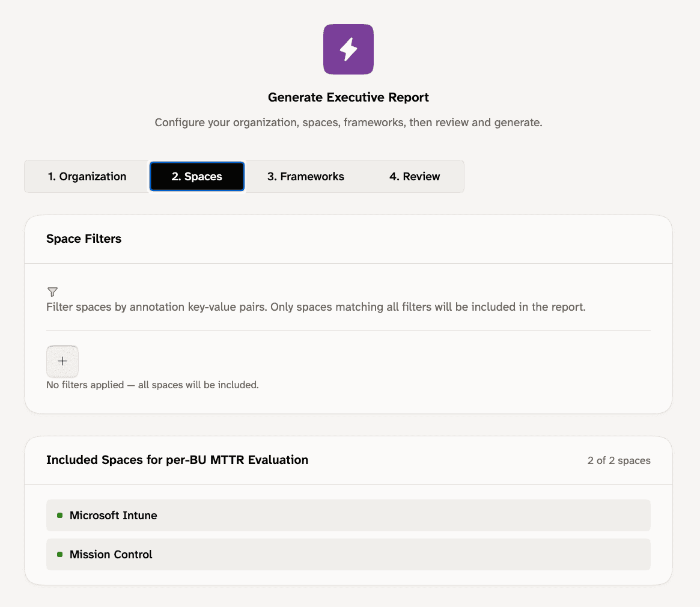Select the Microsoft Intune space row
This screenshot has height=607, width=700.
tap(348, 516)
